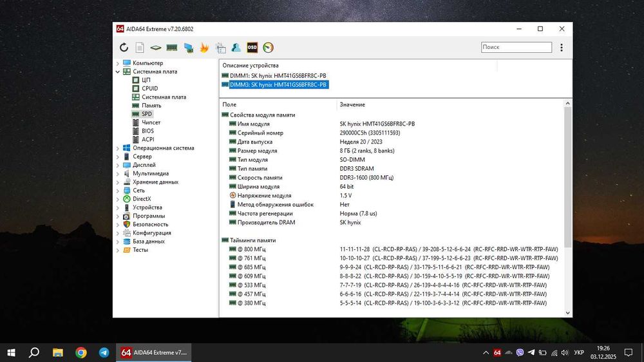The height and width of the screenshot is (362, 644).
Task: Expand the Сервер tree node
Action: tap(118, 157)
